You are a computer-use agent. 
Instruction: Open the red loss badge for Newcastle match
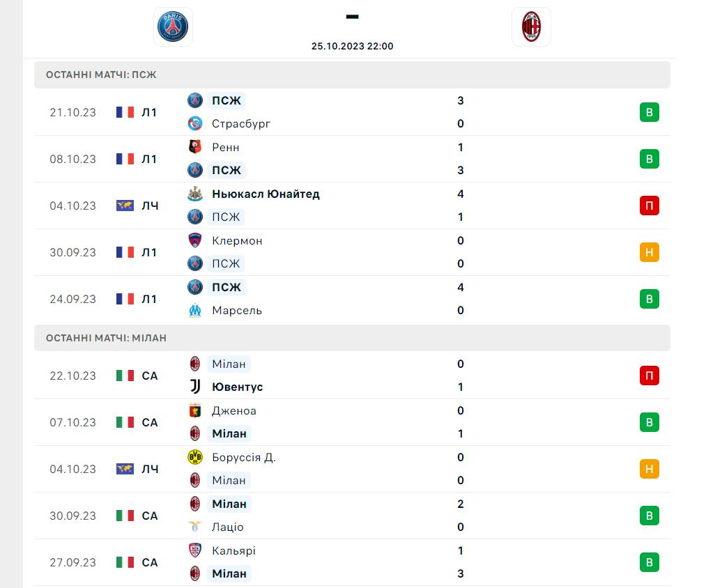pos(649,206)
